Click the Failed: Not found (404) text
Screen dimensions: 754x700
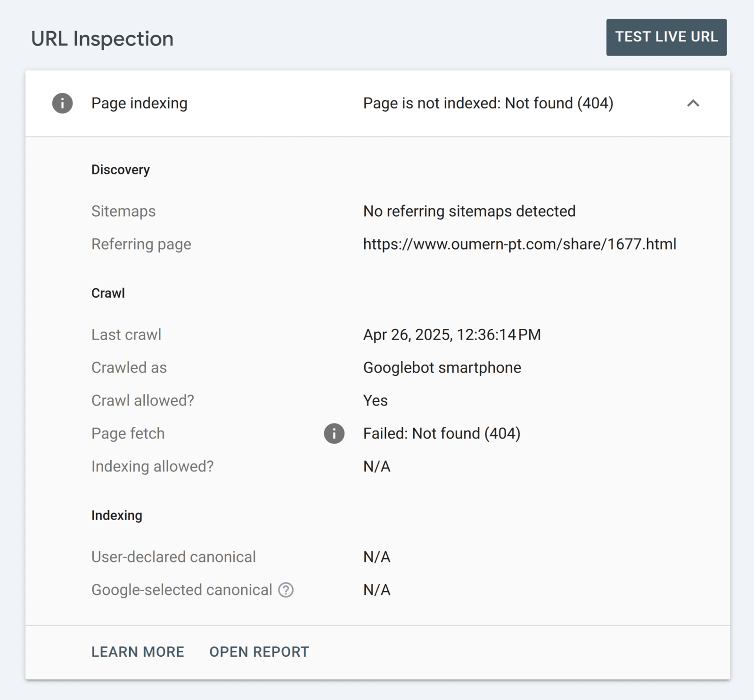coord(441,433)
